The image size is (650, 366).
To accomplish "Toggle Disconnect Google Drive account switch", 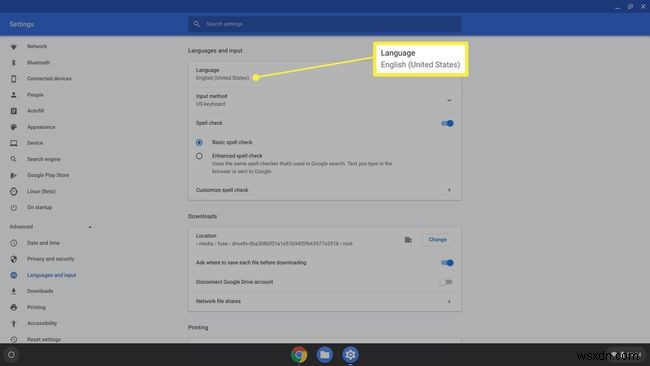I will (x=446, y=282).
